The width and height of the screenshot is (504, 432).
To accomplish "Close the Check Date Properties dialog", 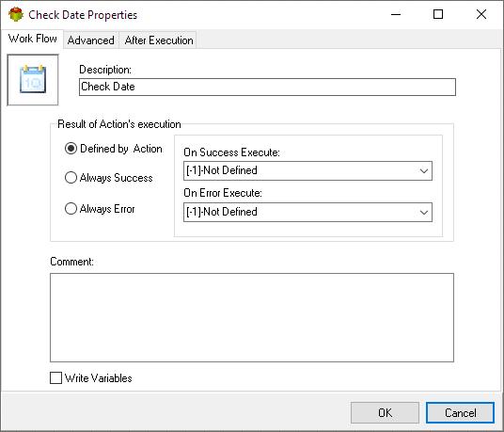I will 481,14.
